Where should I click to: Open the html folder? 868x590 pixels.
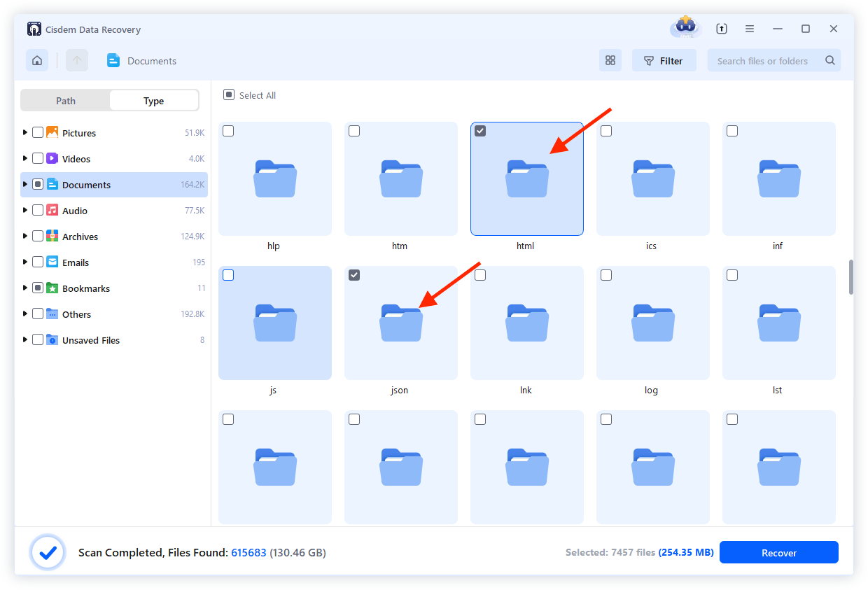point(526,179)
